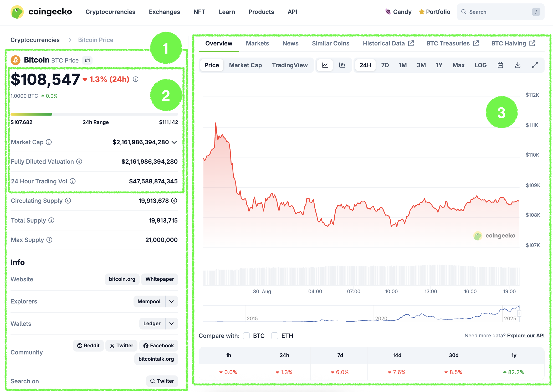Select 24H chart timeframe
The width and height of the screenshot is (553, 392).
(x=365, y=65)
